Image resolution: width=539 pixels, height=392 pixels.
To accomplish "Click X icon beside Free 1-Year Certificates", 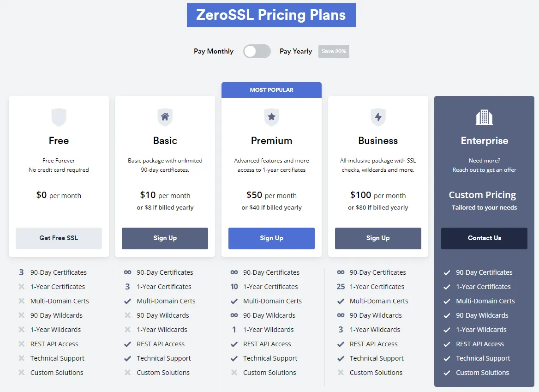I will [x=21, y=287].
